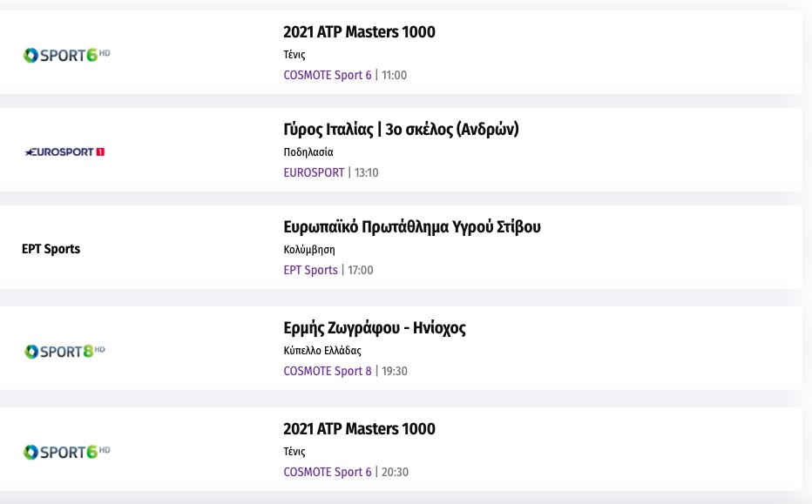Follow COSMOTE Sport 6 link beside 11:00

point(328,75)
